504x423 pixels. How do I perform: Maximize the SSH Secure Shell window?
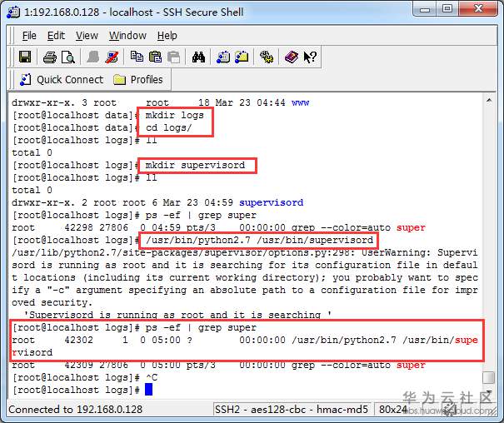point(447,8)
